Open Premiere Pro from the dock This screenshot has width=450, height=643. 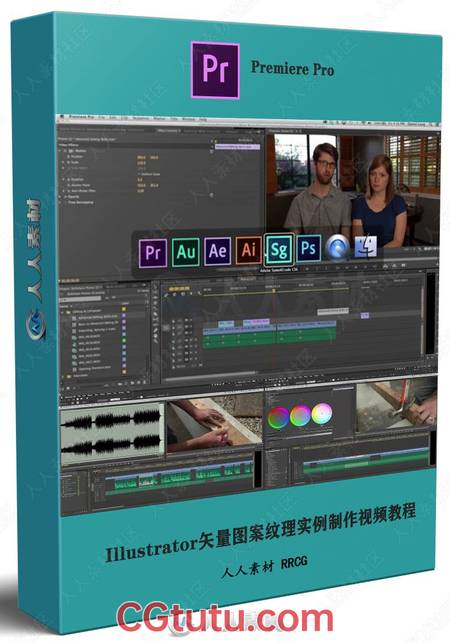click(153, 253)
